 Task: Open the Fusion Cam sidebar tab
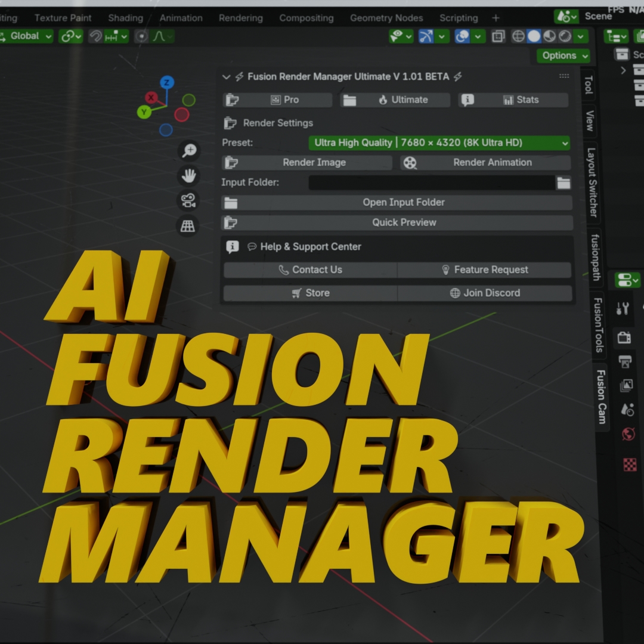tap(601, 397)
